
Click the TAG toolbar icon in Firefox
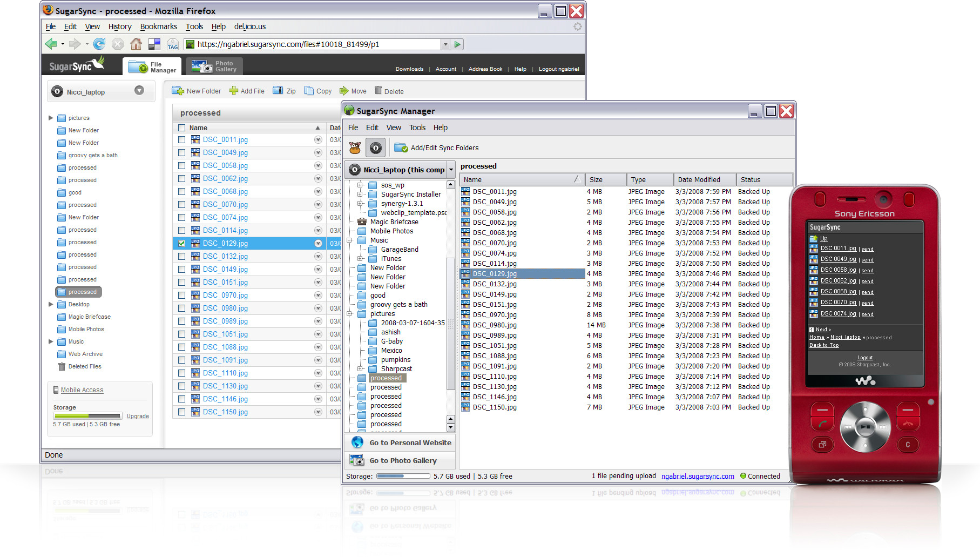pyautogui.click(x=173, y=44)
